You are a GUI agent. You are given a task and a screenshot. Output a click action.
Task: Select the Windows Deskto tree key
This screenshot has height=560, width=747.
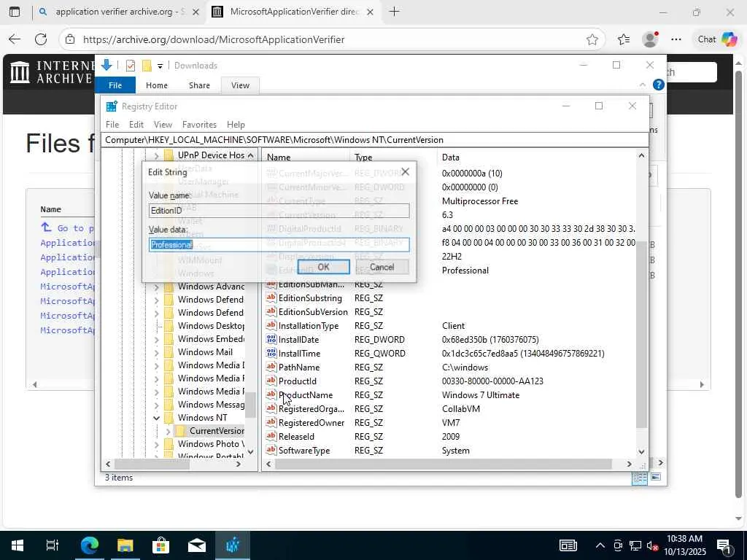[211, 326]
